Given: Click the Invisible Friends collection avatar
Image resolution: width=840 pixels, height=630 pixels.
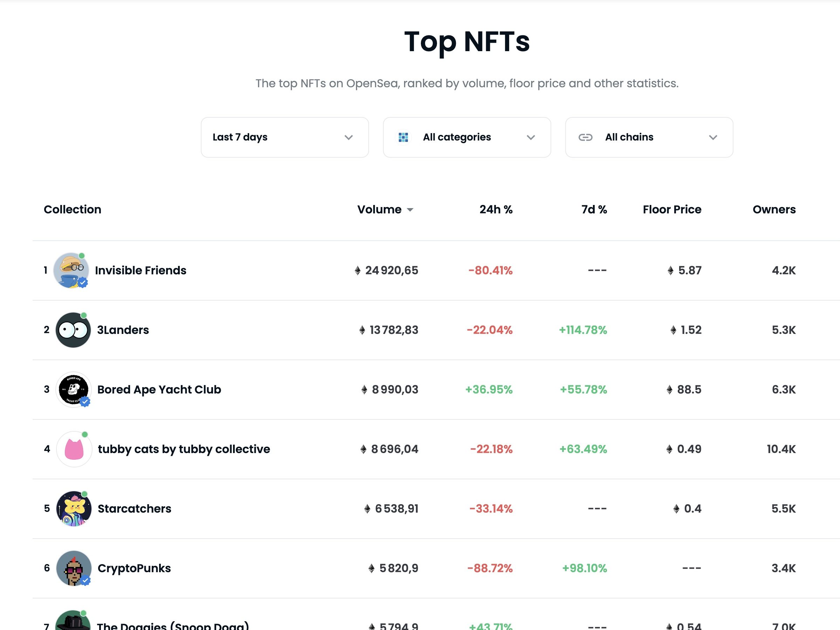Looking at the screenshot, I should click(x=71, y=271).
